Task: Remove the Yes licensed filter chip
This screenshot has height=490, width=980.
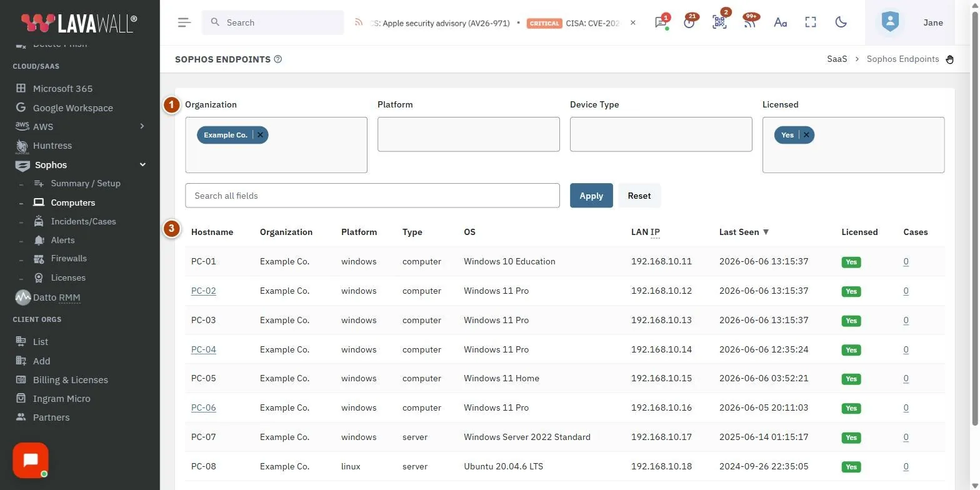Action: (x=806, y=135)
